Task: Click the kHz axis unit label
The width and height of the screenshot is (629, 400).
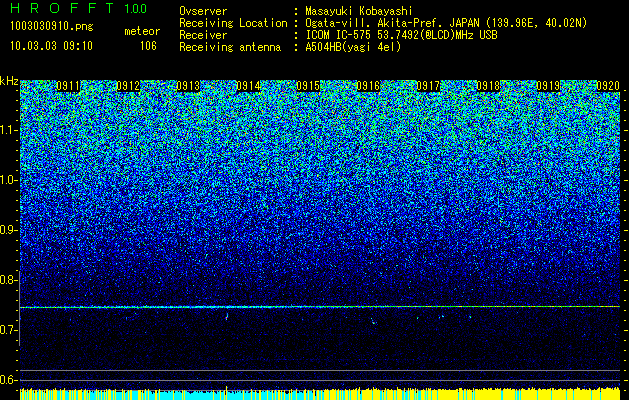Action: tap(9, 81)
